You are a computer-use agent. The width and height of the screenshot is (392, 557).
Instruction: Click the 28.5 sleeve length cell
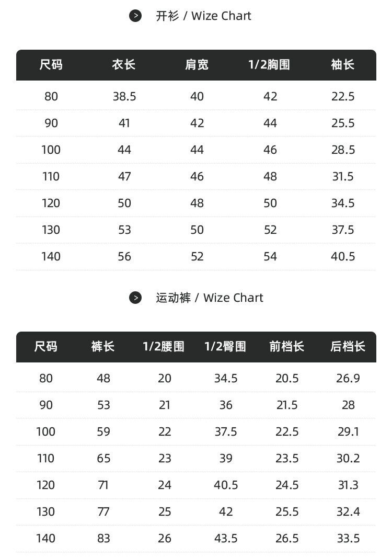click(343, 150)
